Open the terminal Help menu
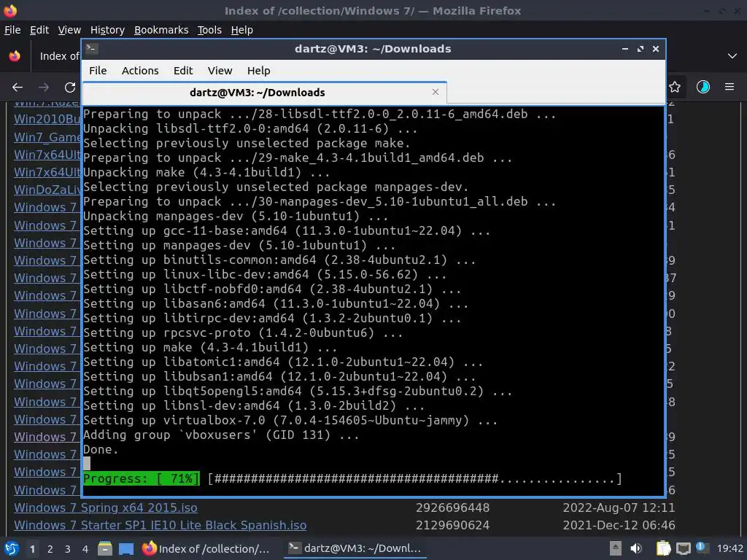This screenshot has height=560, width=747. 259,71
